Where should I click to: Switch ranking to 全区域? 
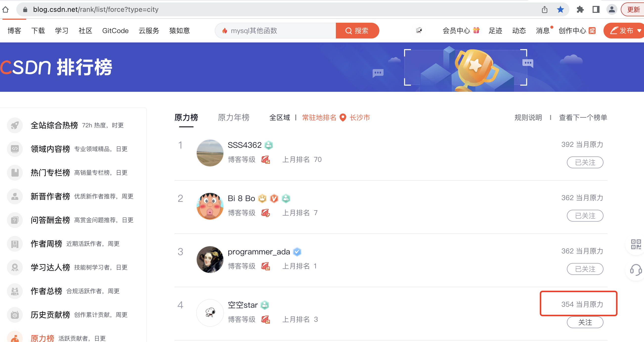click(279, 117)
